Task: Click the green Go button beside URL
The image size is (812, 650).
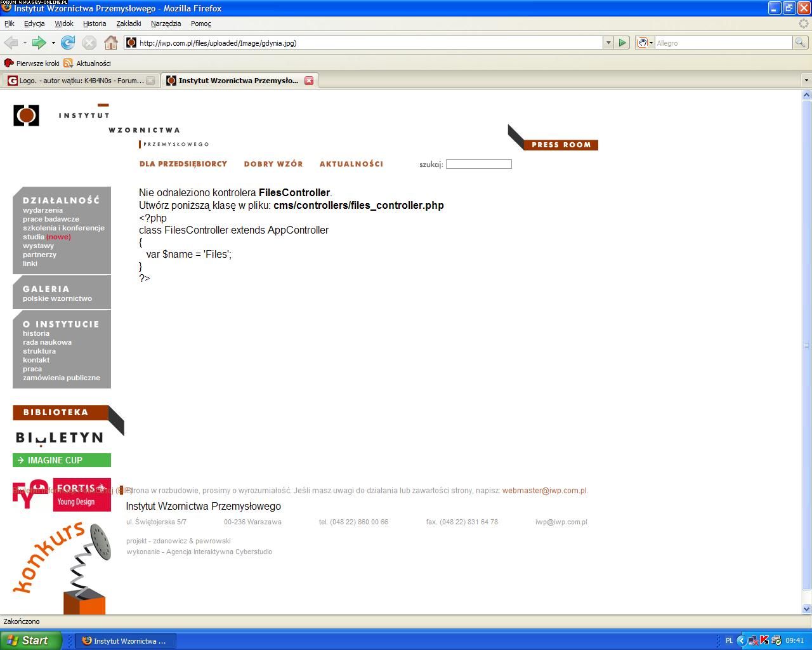Action: (622, 43)
